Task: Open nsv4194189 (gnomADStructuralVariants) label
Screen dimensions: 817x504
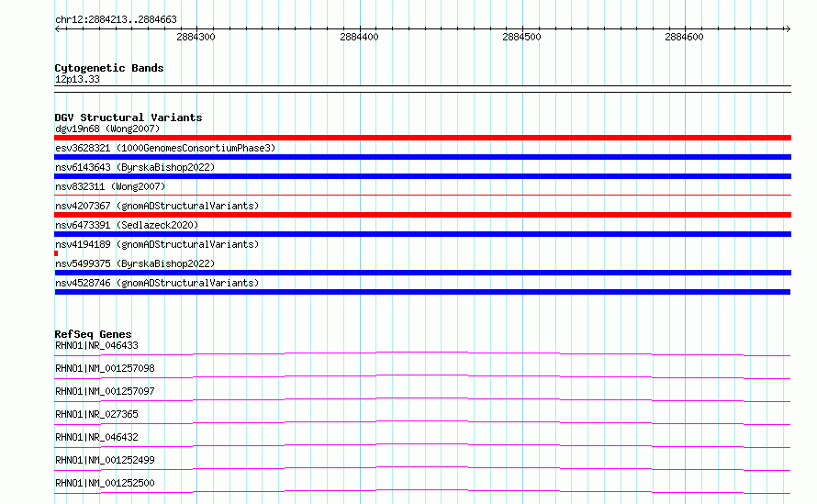Action: pos(157,244)
